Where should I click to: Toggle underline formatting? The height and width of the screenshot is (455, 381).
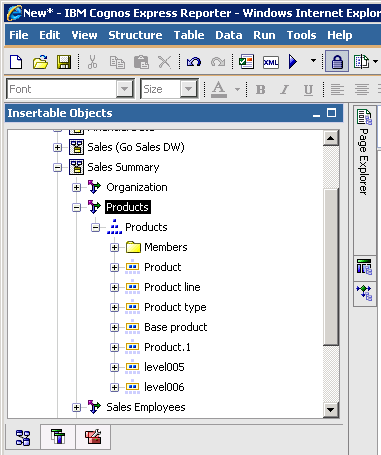click(308, 89)
